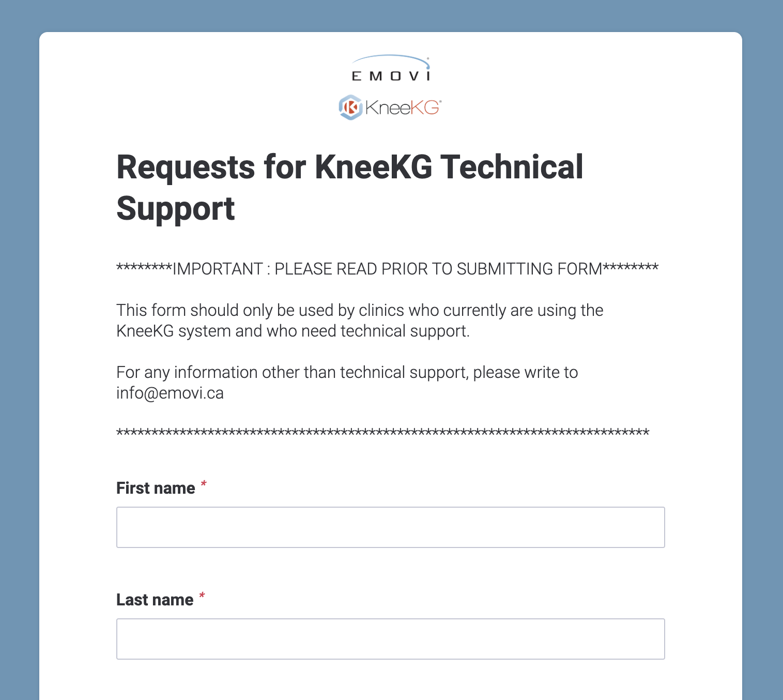Click the blue background strip above form card
This screenshot has width=783, height=700.
(391, 16)
